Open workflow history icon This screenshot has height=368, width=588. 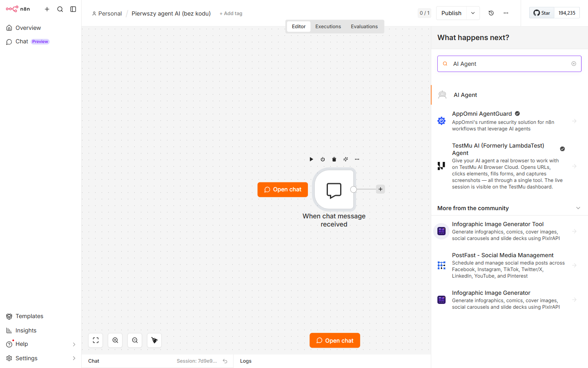pyautogui.click(x=491, y=13)
